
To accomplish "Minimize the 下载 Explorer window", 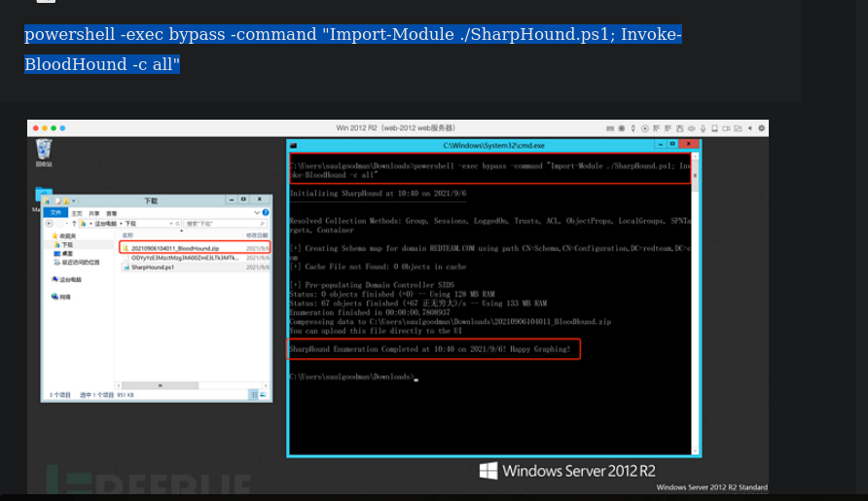I will pos(232,199).
